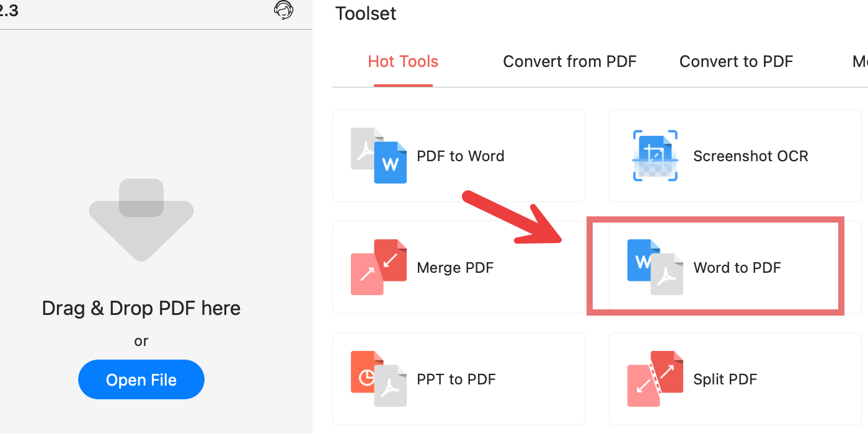This screenshot has height=434, width=868.
Task: Select the Hot Tools tab
Action: (x=403, y=61)
